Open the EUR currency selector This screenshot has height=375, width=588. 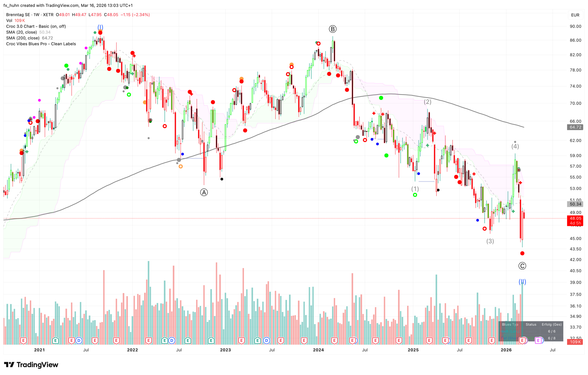pos(575,15)
